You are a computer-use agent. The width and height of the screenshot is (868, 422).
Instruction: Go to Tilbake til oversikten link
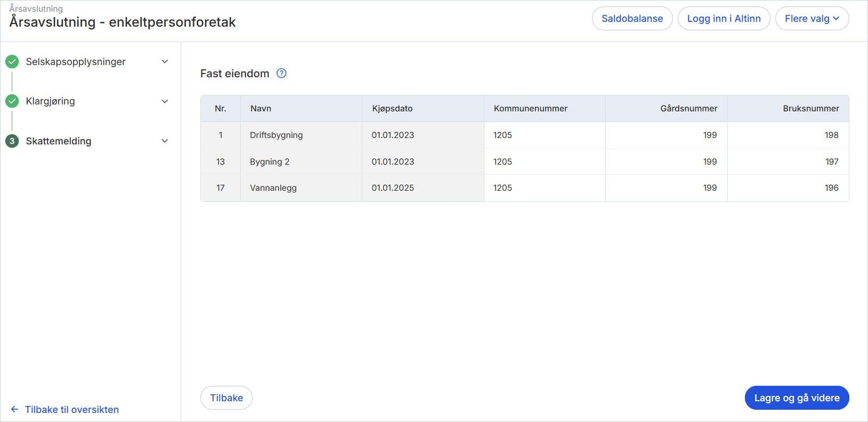[x=72, y=409]
